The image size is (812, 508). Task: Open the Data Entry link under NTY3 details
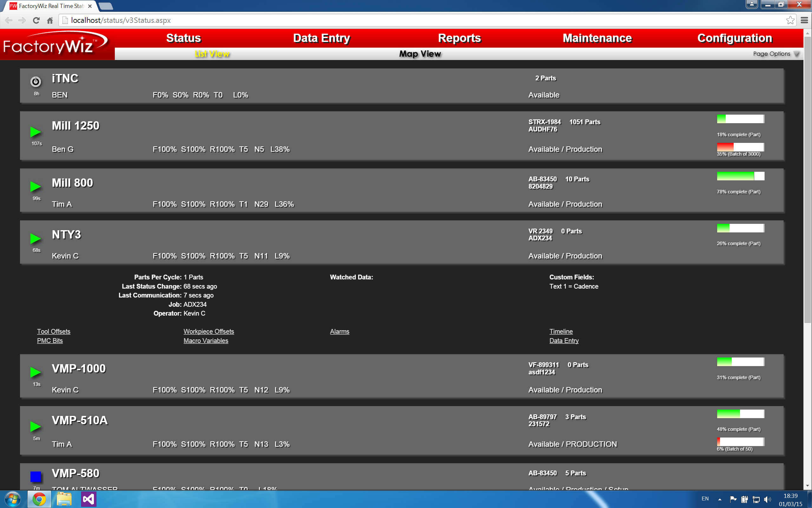[x=564, y=341]
